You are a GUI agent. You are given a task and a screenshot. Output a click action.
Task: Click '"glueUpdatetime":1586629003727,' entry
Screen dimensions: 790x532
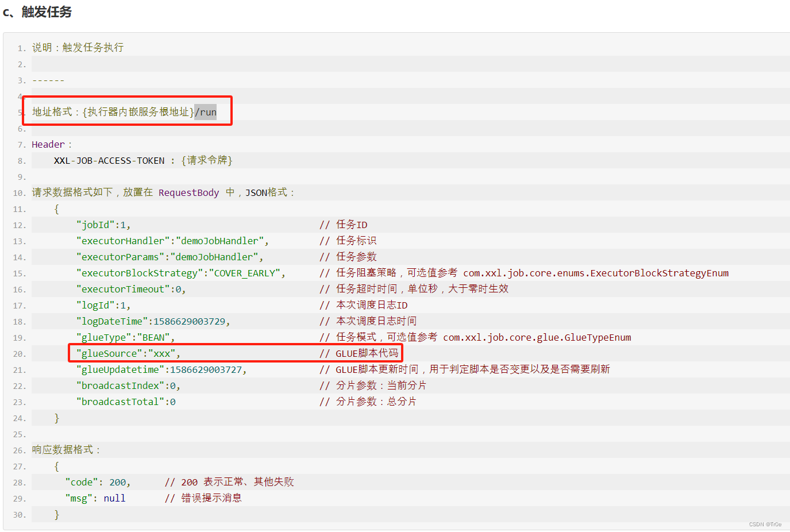(x=161, y=370)
